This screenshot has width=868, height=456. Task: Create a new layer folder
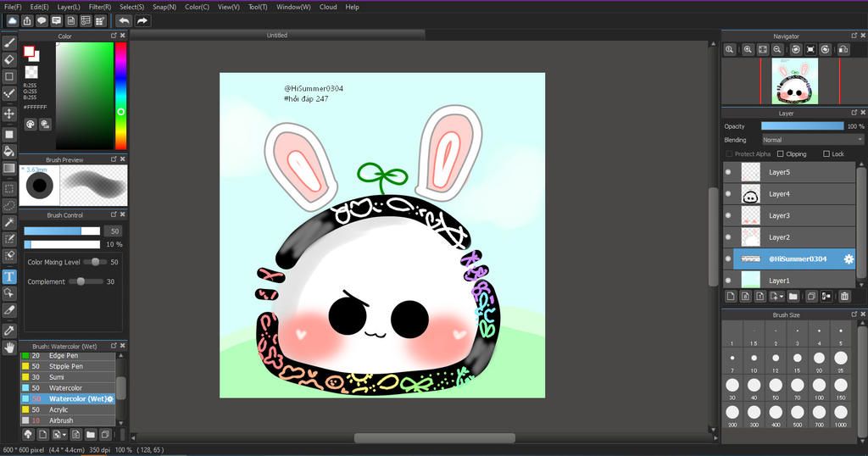793,296
